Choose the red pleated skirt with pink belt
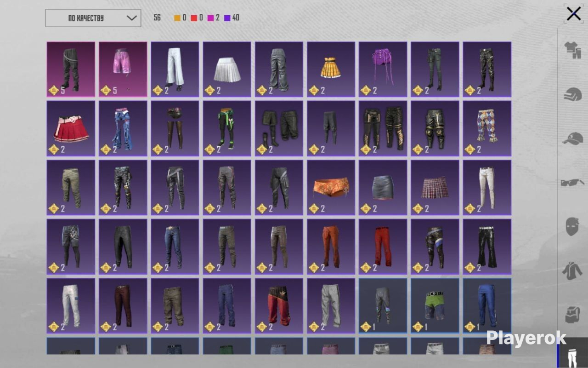The image size is (588, 368). coord(71,128)
